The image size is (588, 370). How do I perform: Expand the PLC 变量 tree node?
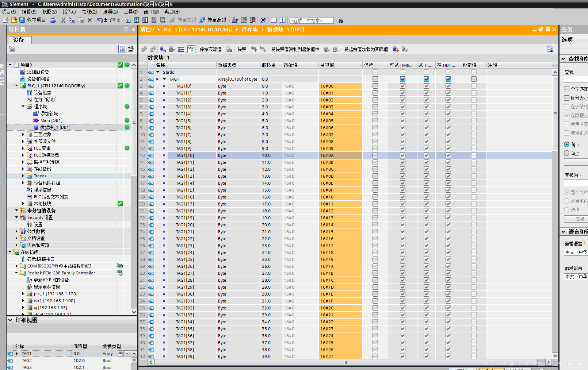23,148
